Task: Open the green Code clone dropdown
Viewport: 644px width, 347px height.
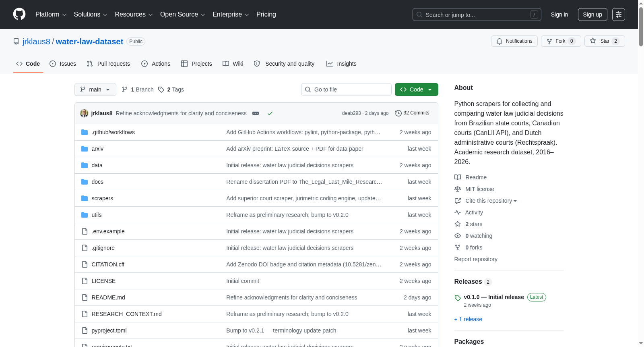Action: tap(417, 89)
